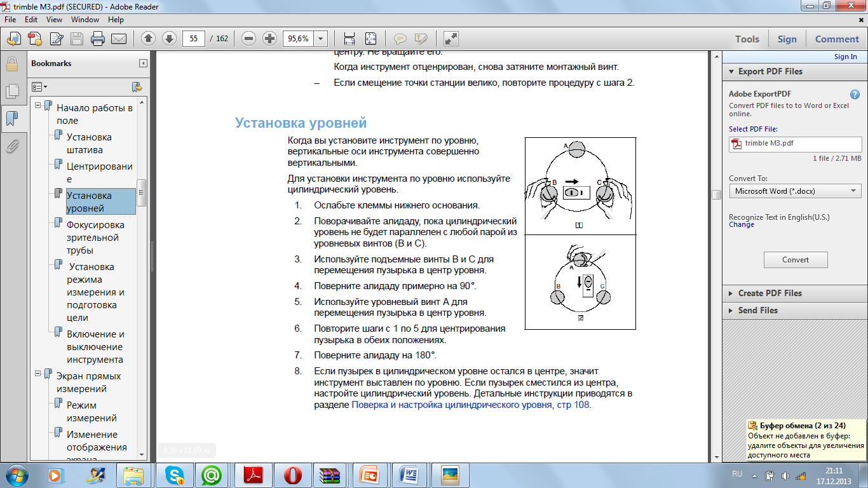Open the Convert To format dropdown
The height and width of the screenshot is (488, 868).
tap(795, 191)
